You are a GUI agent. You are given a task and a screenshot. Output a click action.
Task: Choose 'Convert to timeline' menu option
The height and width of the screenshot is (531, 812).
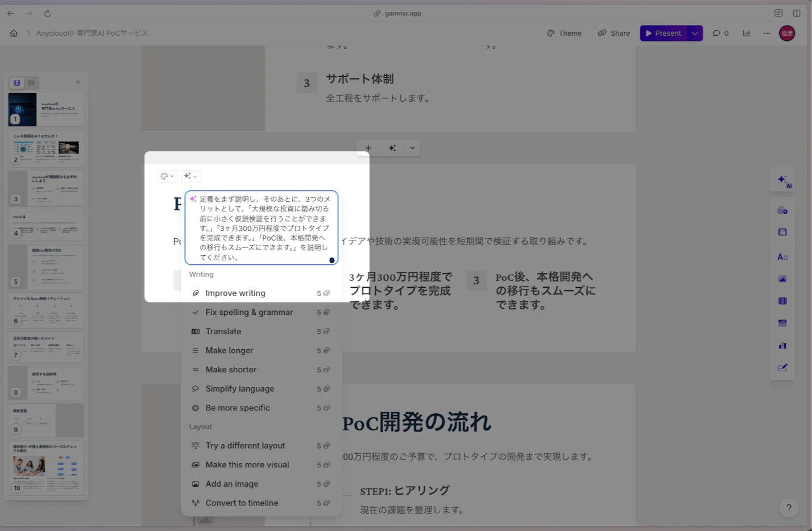242,503
